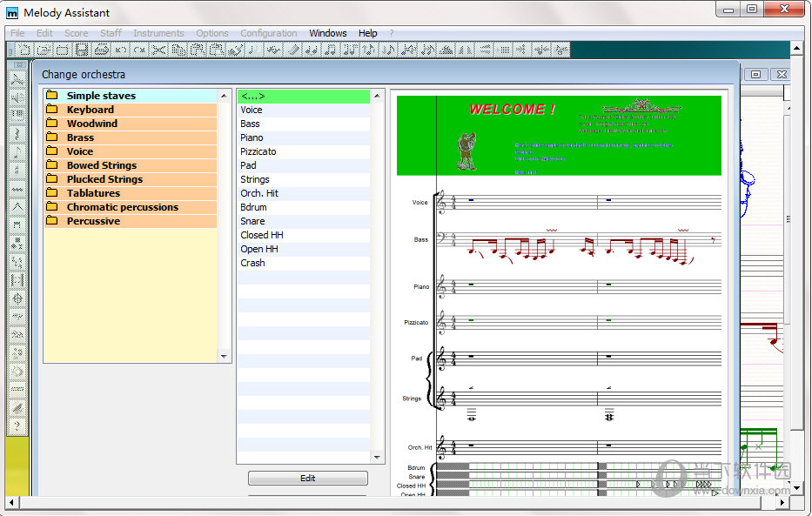Click the Copy icon in toolbar
This screenshot has width=812, height=516.
click(178, 50)
